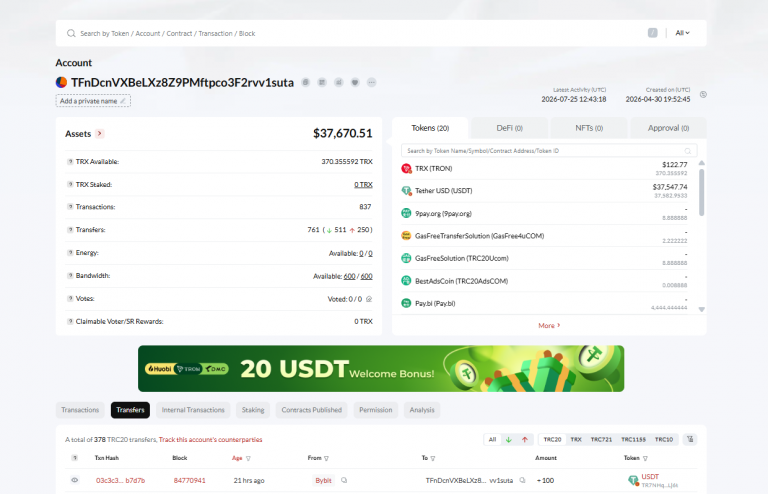The height and width of the screenshot is (494, 768).
Task: Click the help icon in the table header
Action: 74,458
